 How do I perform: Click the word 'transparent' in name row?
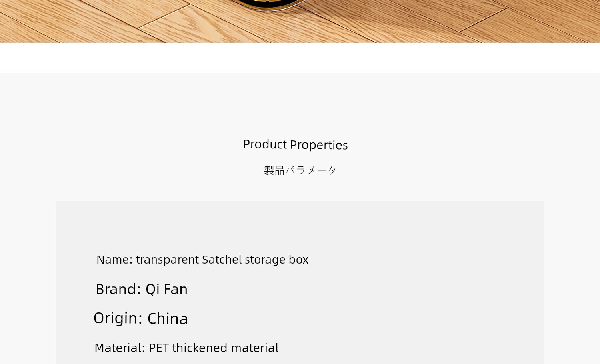point(167,260)
